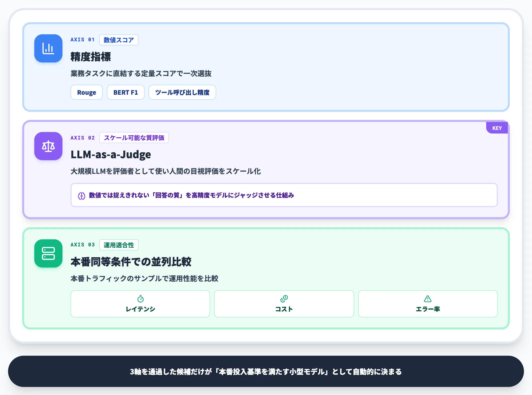Click the dark 3軸を通過した候補 summary banner
532x395 pixels.
tap(266, 371)
